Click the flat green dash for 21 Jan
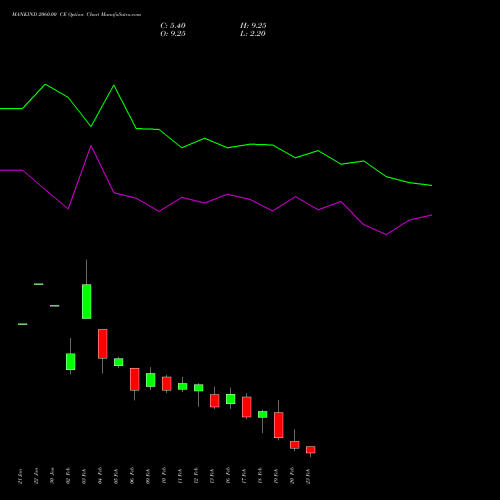This screenshot has height=500, width=500. pos(23,324)
